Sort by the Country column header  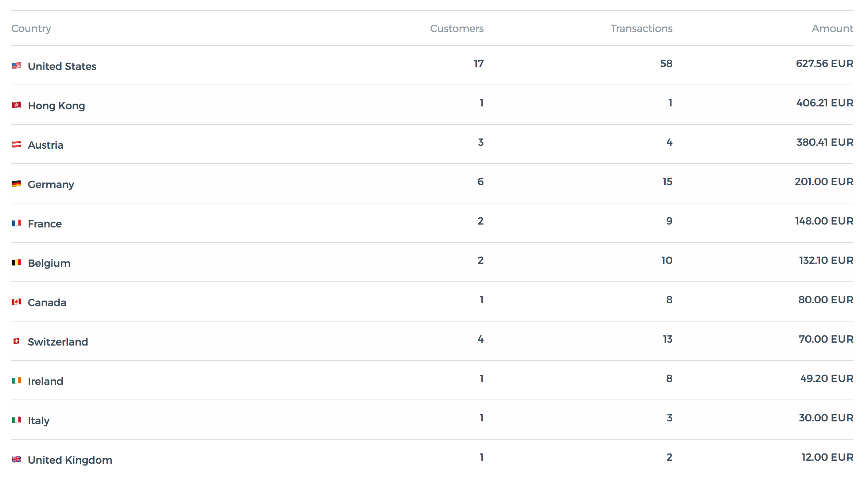(31, 29)
